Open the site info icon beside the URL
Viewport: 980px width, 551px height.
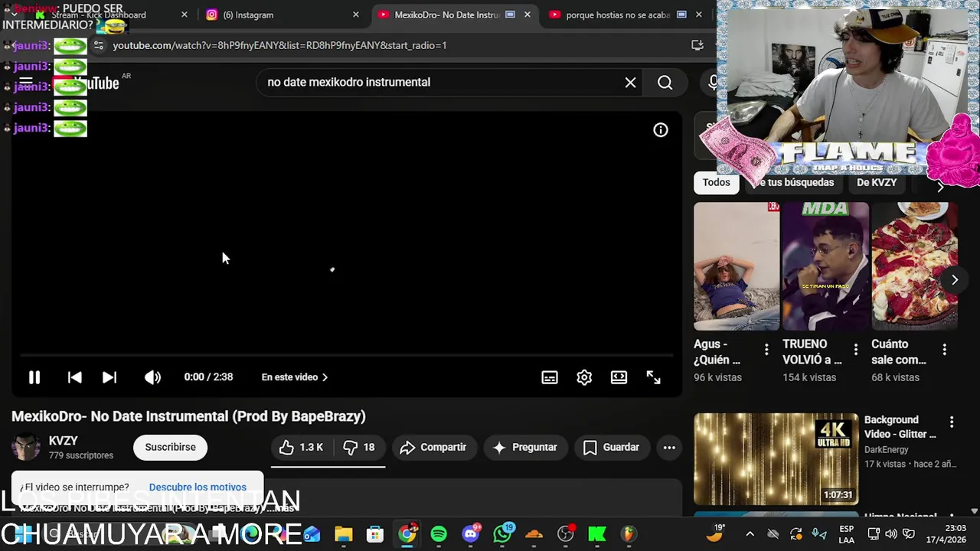99,45
